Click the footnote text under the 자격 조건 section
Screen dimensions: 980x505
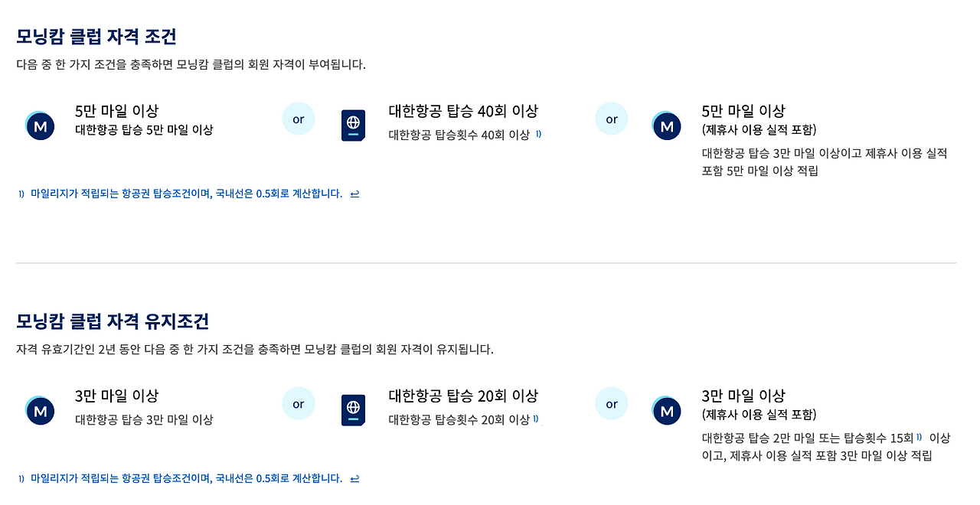tap(186, 194)
